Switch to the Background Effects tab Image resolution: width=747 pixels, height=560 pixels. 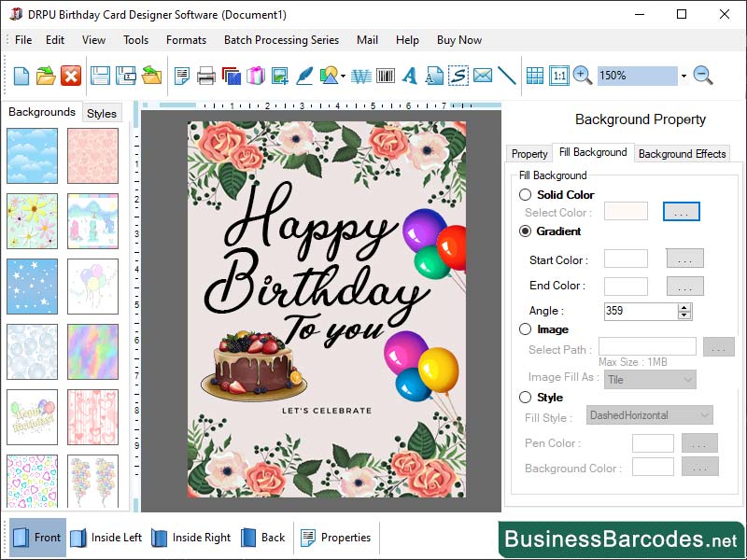click(684, 153)
